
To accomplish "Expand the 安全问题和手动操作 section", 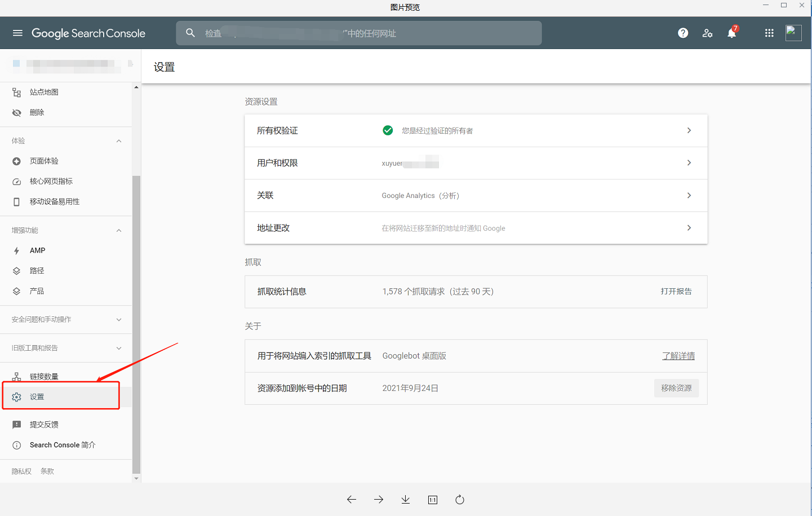I will [x=119, y=320].
